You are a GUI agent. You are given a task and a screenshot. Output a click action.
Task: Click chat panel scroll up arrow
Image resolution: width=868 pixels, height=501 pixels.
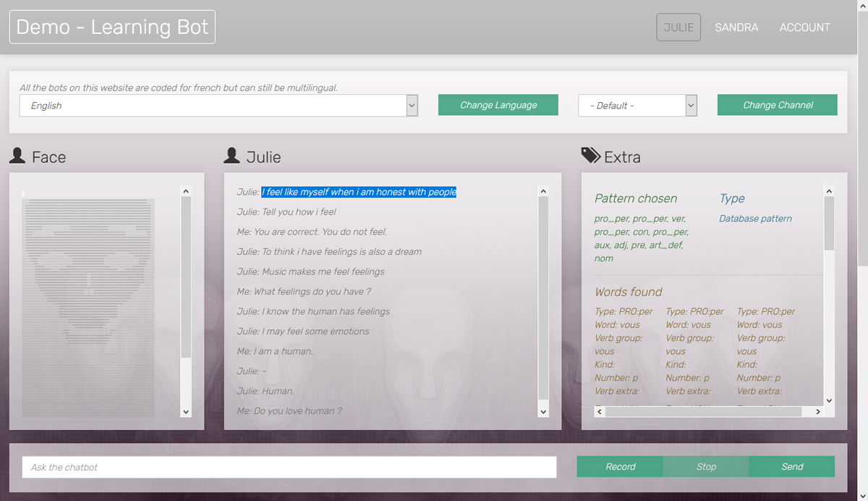[x=543, y=191]
